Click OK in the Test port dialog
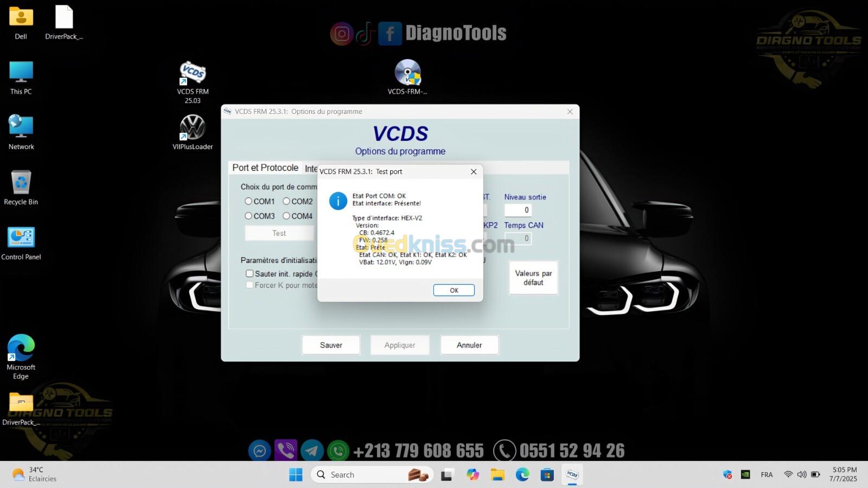868x488 pixels. click(x=454, y=290)
